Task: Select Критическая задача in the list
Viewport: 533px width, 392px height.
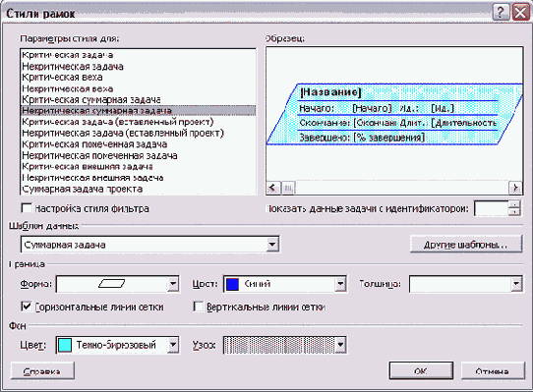Action: pyautogui.click(x=68, y=55)
